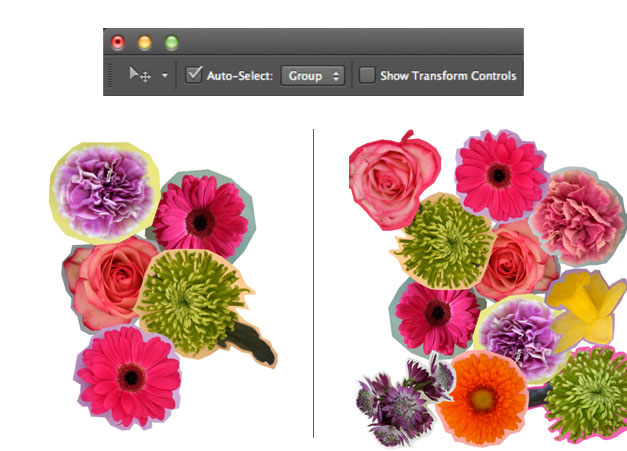Select the dark purple astrantia flower cluster
The width and height of the screenshot is (627, 451).
pos(404,401)
